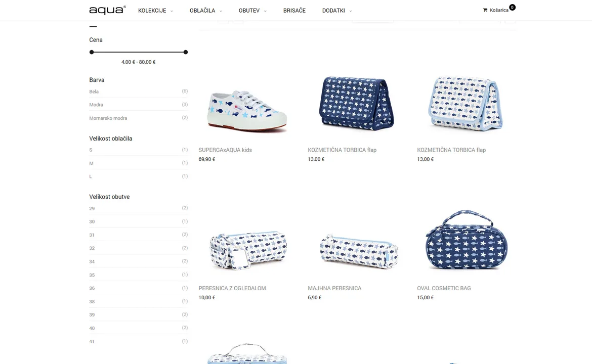
Task: Open the KOLEKCIJE menu
Action: 152,11
